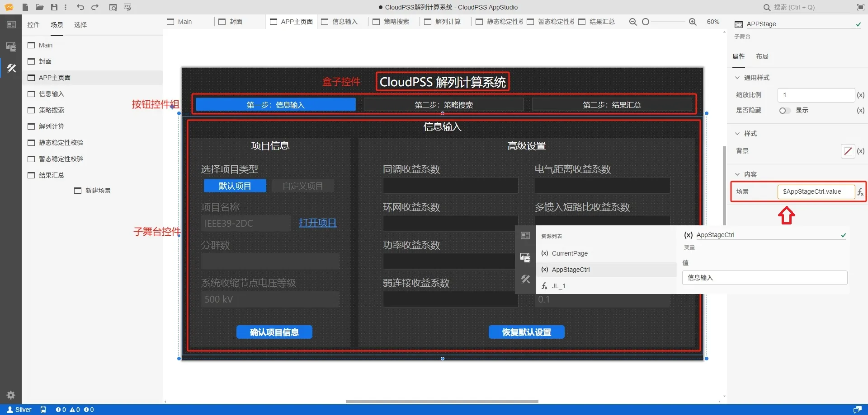
Task: Toggle fullscreen icon at top right
Action: click(x=861, y=7)
